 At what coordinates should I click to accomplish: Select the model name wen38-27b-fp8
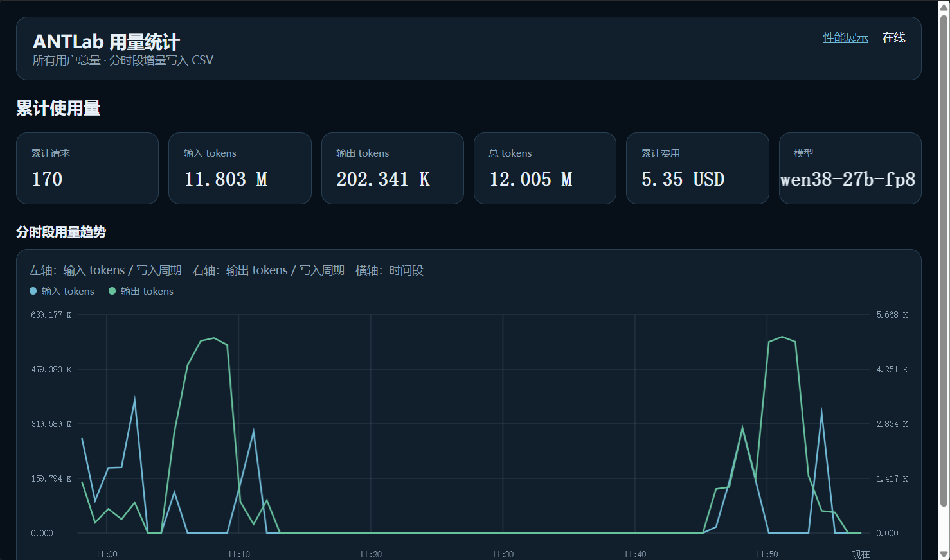click(848, 179)
